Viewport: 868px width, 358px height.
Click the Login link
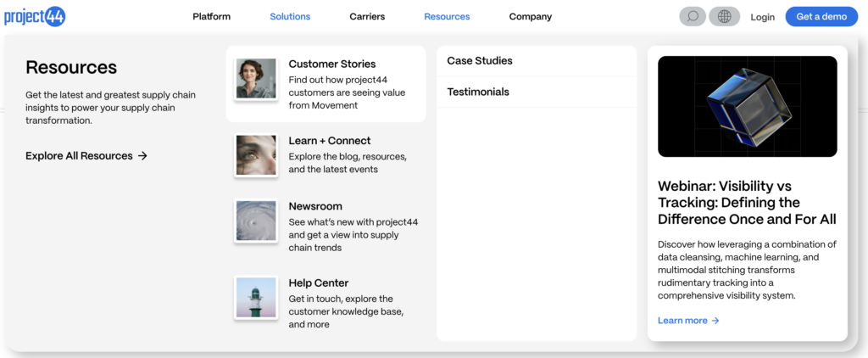point(762,17)
